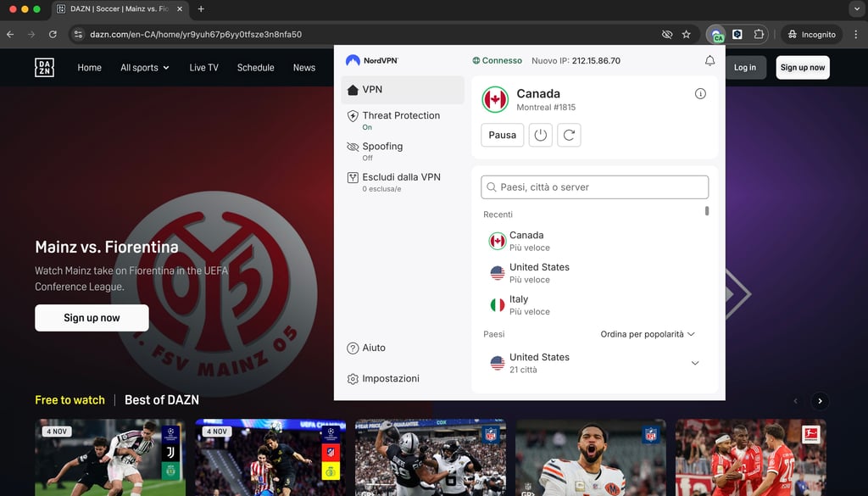Click the country search field
This screenshot has width=868, height=496.
pos(594,187)
